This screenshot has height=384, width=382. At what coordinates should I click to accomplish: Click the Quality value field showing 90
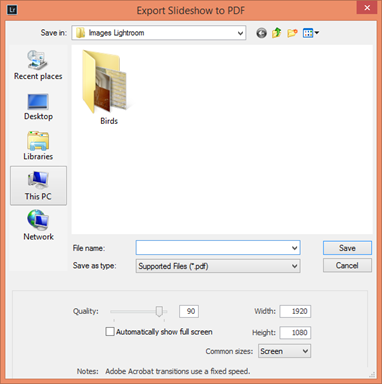tap(189, 311)
